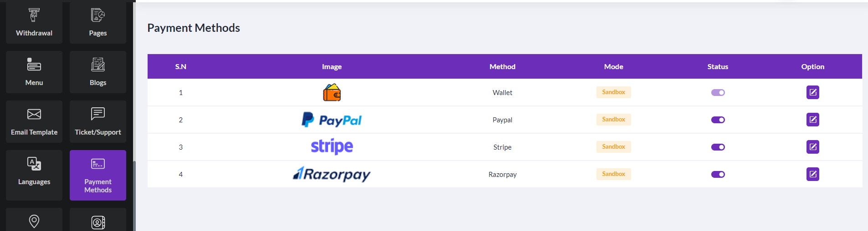Open Email Template settings
The height and width of the screenshot is (231, 868).
[34, 121]
